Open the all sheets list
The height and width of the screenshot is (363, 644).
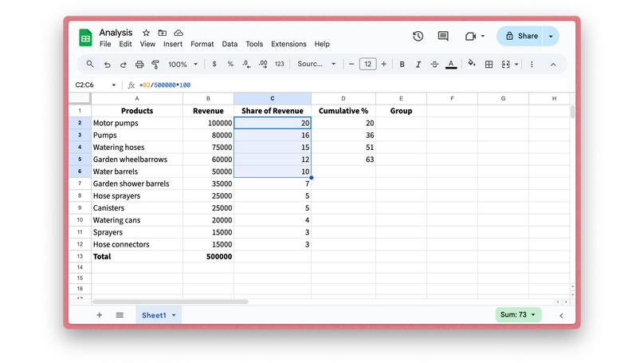(x=120, y=315)
